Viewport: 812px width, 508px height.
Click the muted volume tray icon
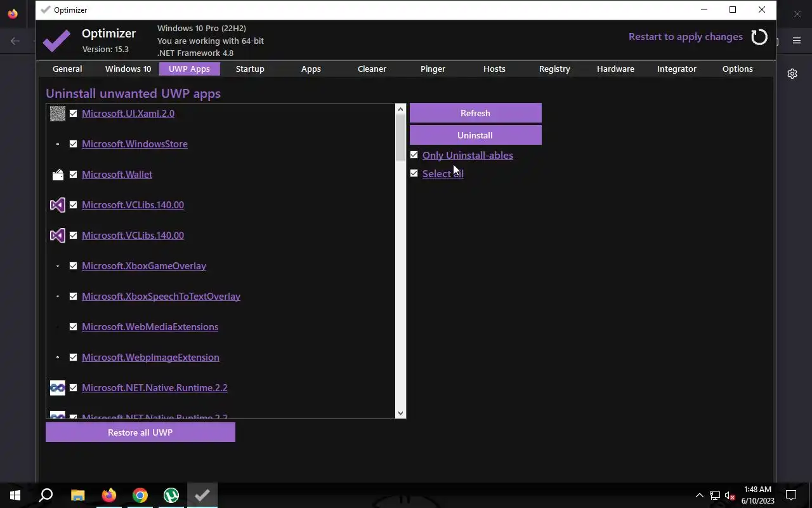(x=730, y=495)
